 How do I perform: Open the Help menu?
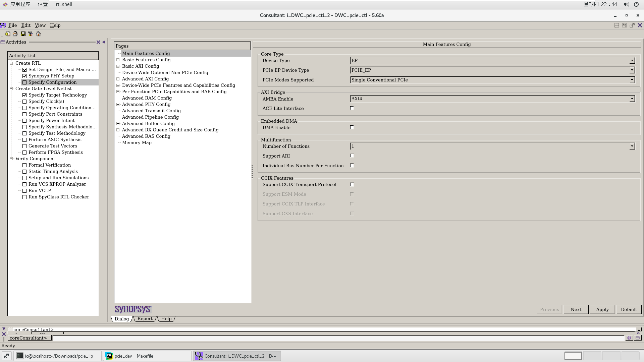tap(55, 25)
